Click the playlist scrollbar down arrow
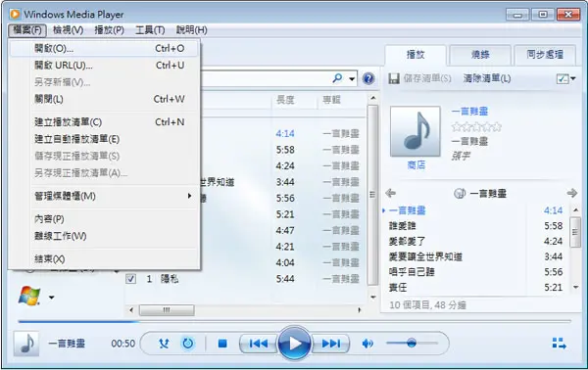This screenshot has width=588, height=370. [575, 287]
